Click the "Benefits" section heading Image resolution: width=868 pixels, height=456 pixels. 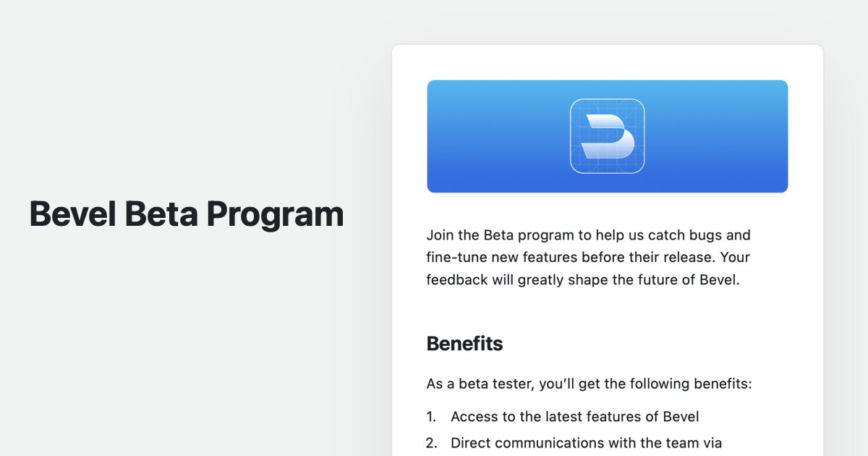[x=464, y=344]
